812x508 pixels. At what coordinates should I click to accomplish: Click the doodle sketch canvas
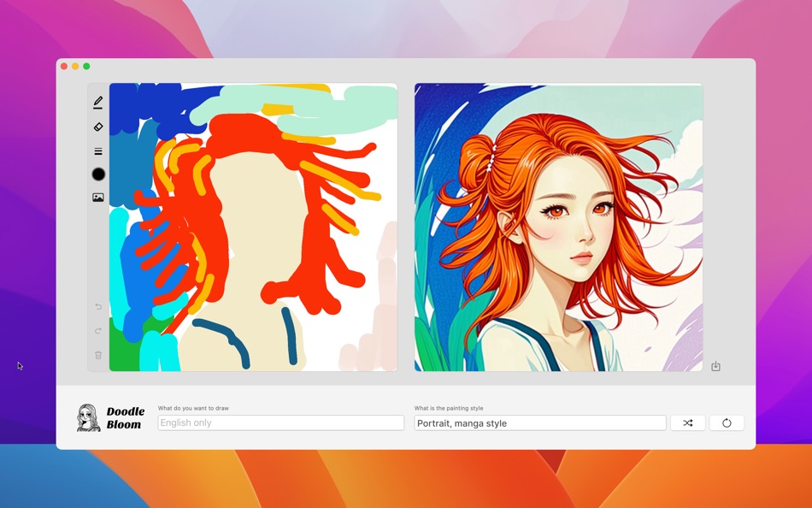pos(256,227)
